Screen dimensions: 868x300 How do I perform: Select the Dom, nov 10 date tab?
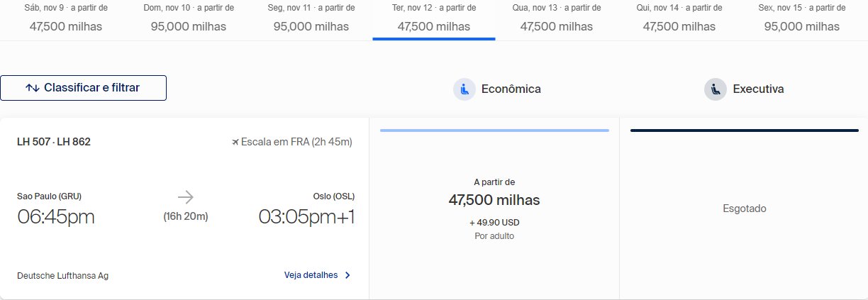point(189,19)
